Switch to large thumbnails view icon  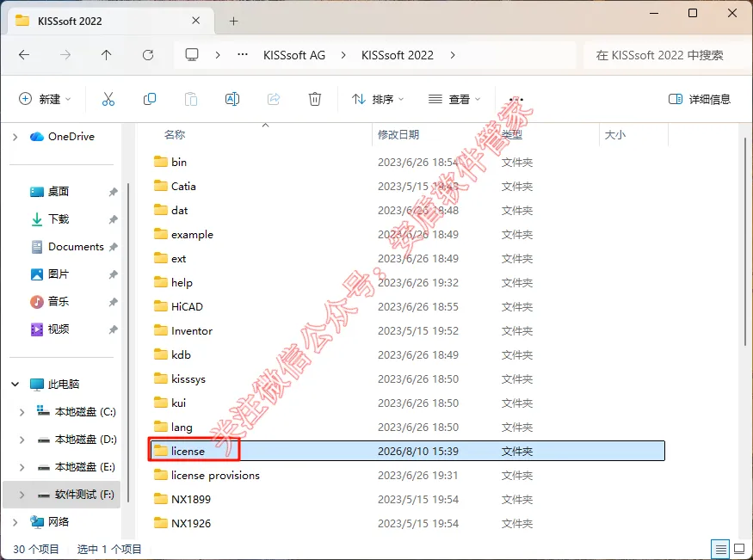click(x=739, y=549)
